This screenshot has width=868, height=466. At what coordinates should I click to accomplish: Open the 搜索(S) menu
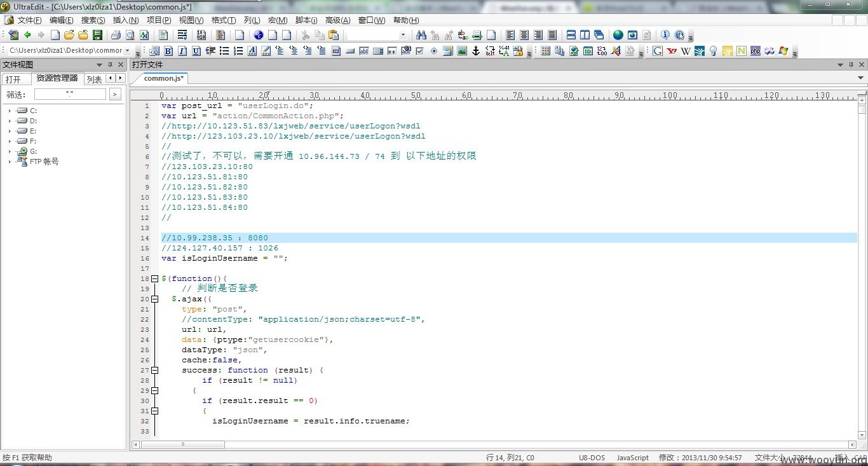[x=93, y=20]
